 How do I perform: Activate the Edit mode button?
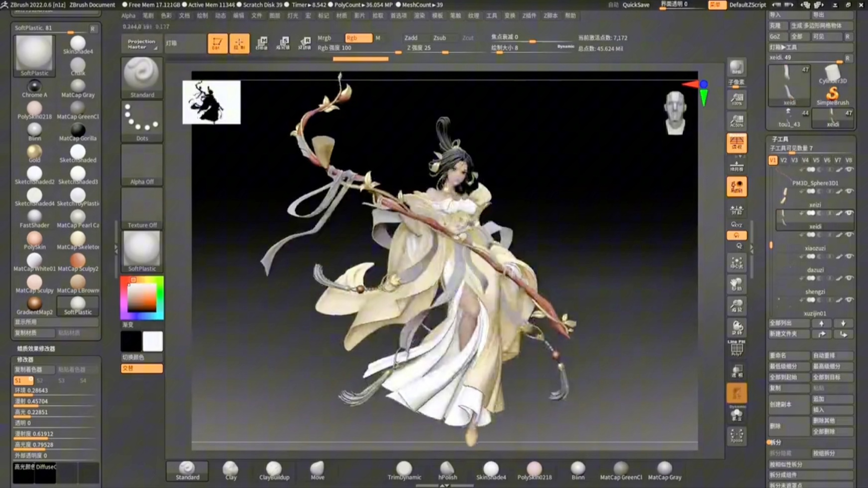pos(217,44)
